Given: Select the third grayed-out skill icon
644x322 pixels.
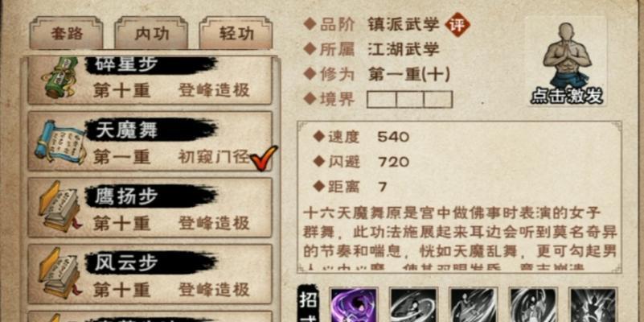Looking at the screenshot, I should click(474, 305).
